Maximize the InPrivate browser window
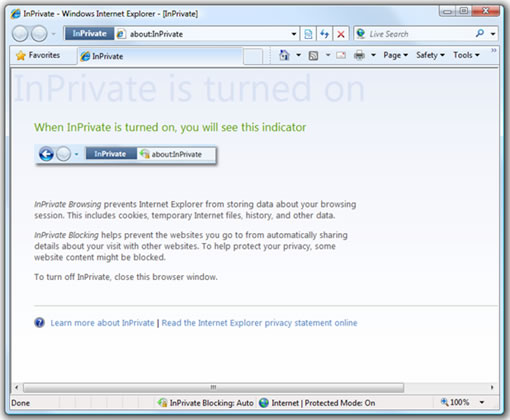 point(463,11)
